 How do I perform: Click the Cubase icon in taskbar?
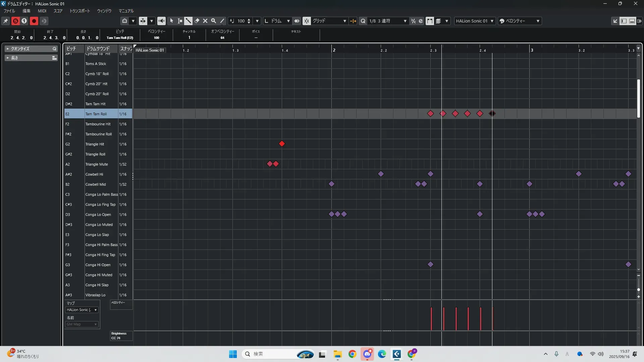click(397, 354)
